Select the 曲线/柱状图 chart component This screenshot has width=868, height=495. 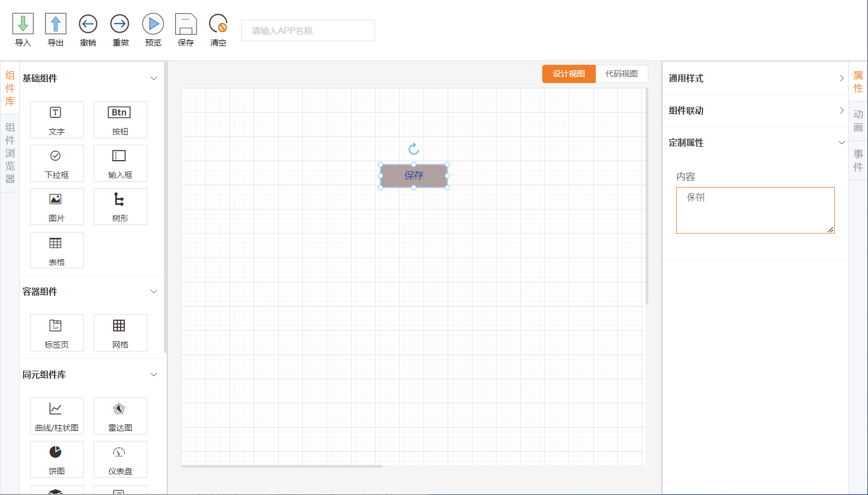pyautogui.click(x=57, y=416)
